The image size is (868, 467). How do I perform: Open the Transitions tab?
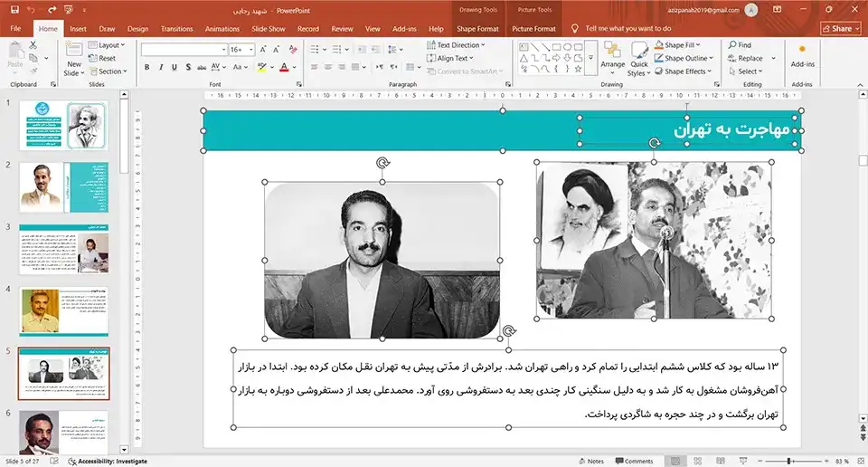[x=176, y=29]
